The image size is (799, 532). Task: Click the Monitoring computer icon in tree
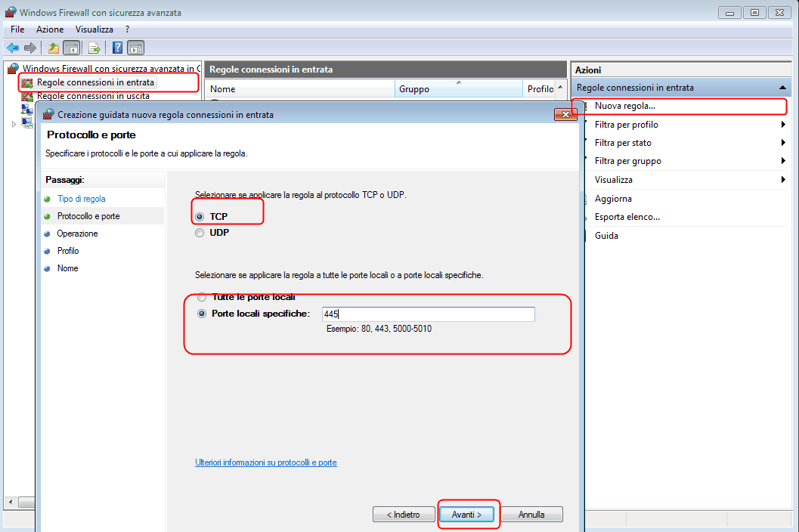click(x=27, y=123)
